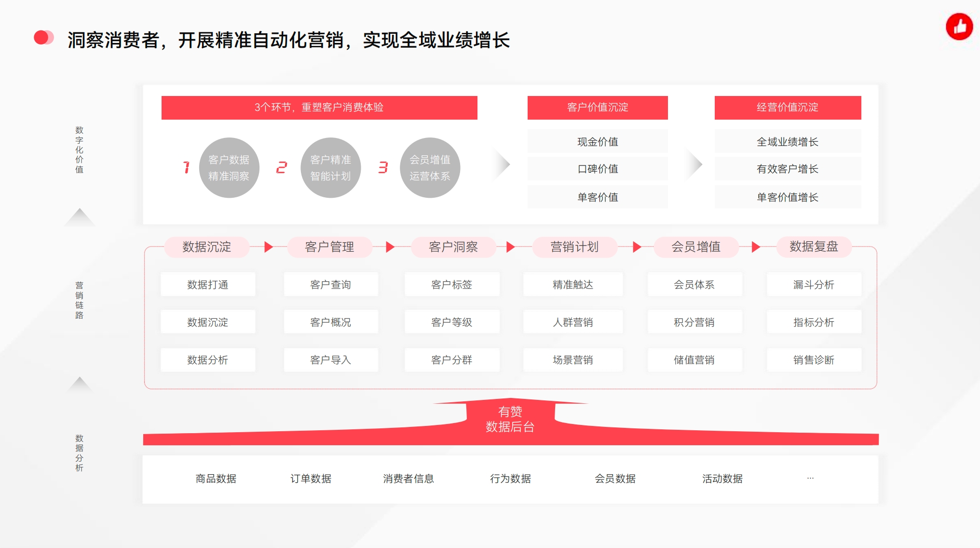Screen dimensions: 980x548
Task: Click the 漏斗分析 item
Action: pos(814,285)
